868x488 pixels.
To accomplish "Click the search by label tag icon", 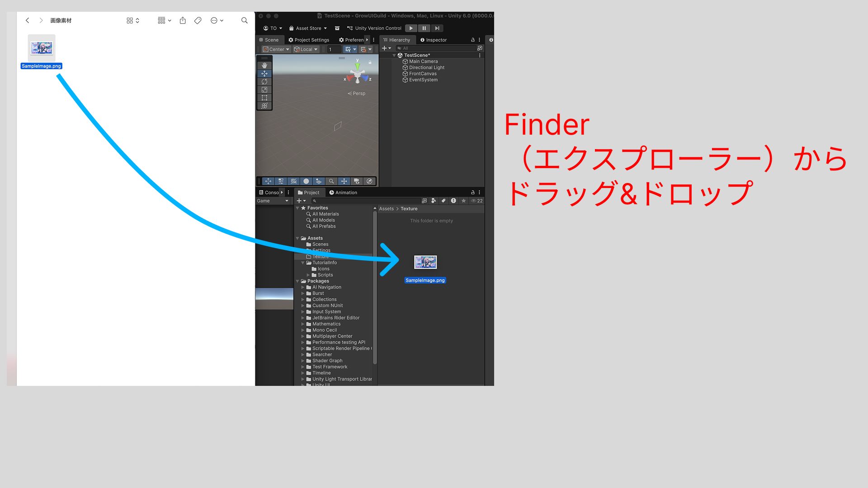I will pyautogui.click(x=443, y=201).
